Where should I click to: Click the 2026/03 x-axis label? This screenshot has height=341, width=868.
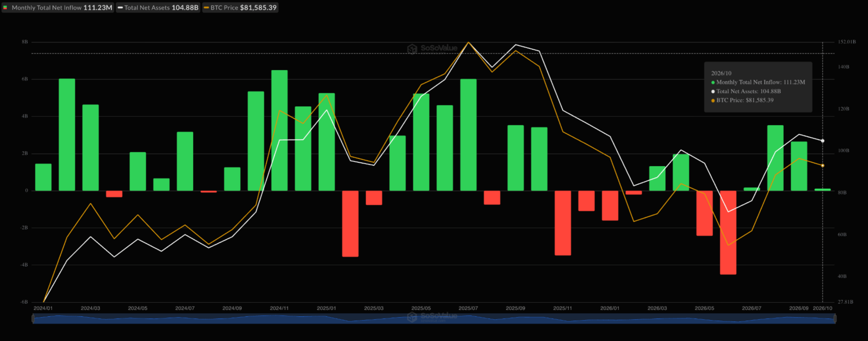pos(657,308)
